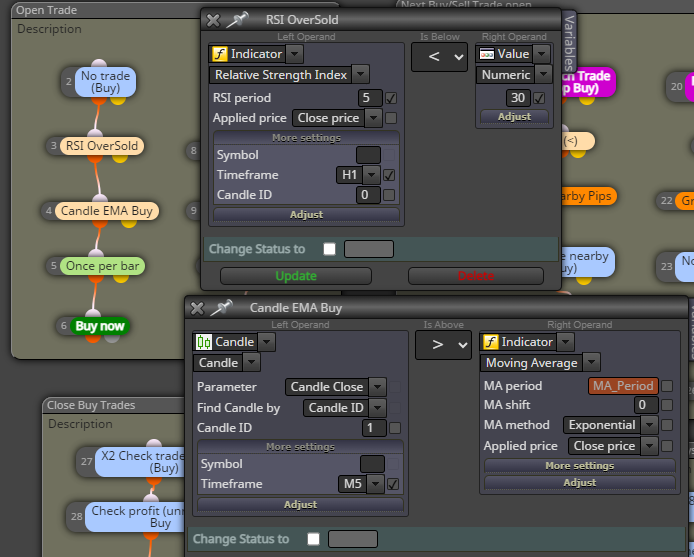694x557 pixels.
Task: Toggle the Candle ID 1 checkbox
Action: (395, 428)
